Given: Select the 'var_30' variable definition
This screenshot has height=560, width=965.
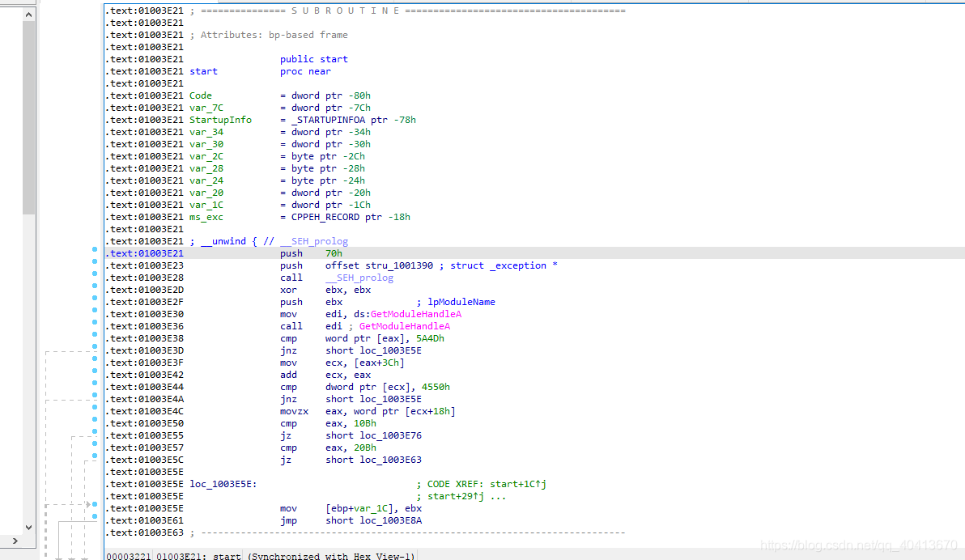Looking at the screenshot, I should tap(206, 144).
